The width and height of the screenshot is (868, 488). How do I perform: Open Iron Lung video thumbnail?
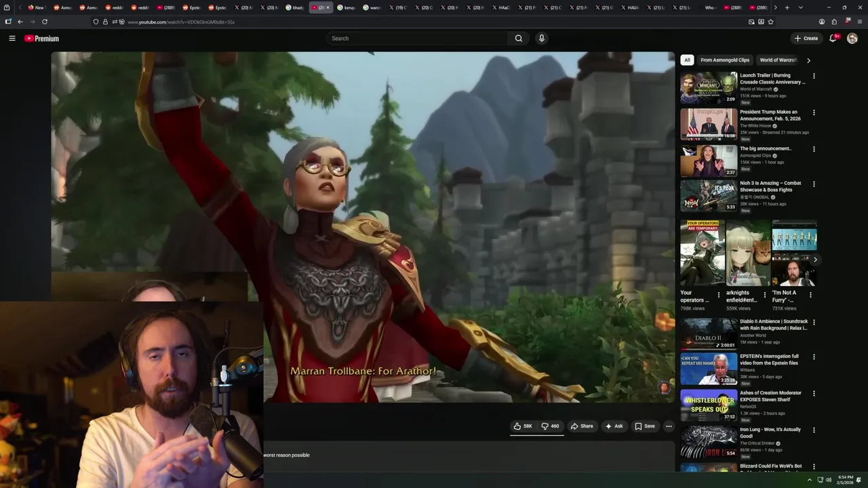pos(709,441)
